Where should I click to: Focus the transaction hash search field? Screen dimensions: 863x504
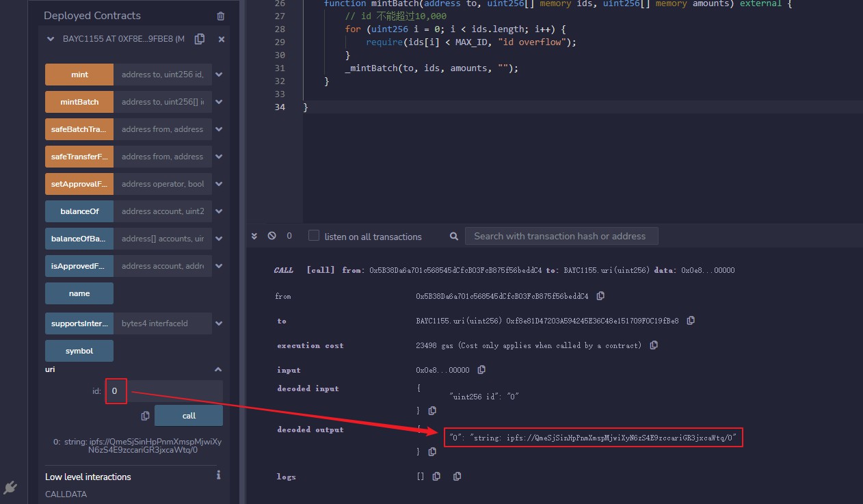(x=561, y=236)
